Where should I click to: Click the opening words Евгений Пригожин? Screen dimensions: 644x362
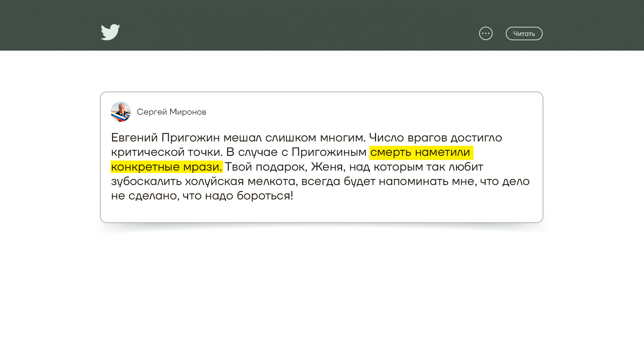165,138
